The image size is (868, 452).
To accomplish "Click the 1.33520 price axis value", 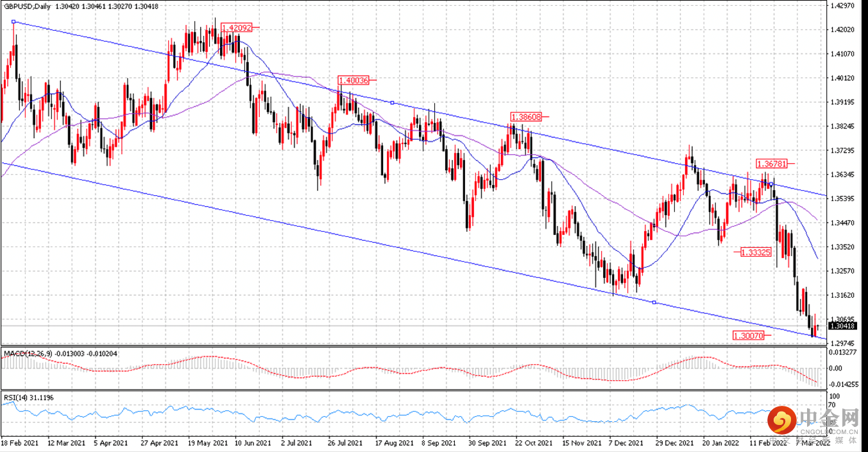I will (843, 247).
